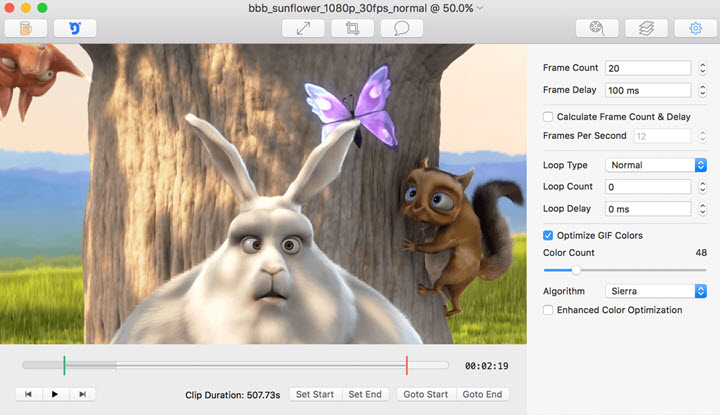Select the crop tool icon
Screen dimensions: 720x416
[x=352, y=28]
